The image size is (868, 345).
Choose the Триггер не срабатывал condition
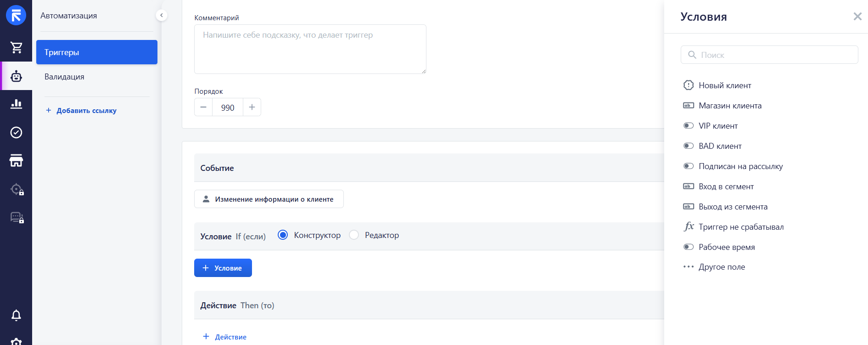[734, 227]
